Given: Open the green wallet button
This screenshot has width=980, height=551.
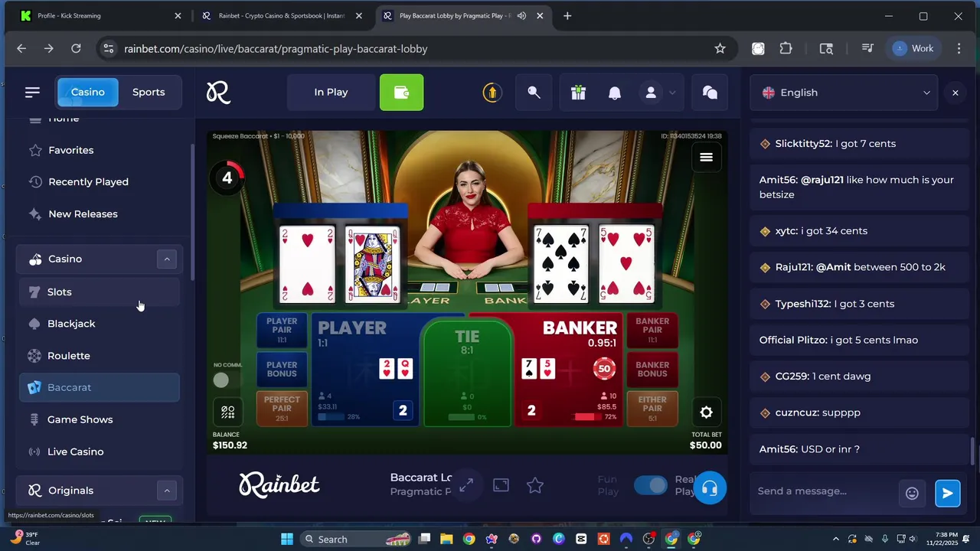Looking at the screenshot, I should pos(401,93).
